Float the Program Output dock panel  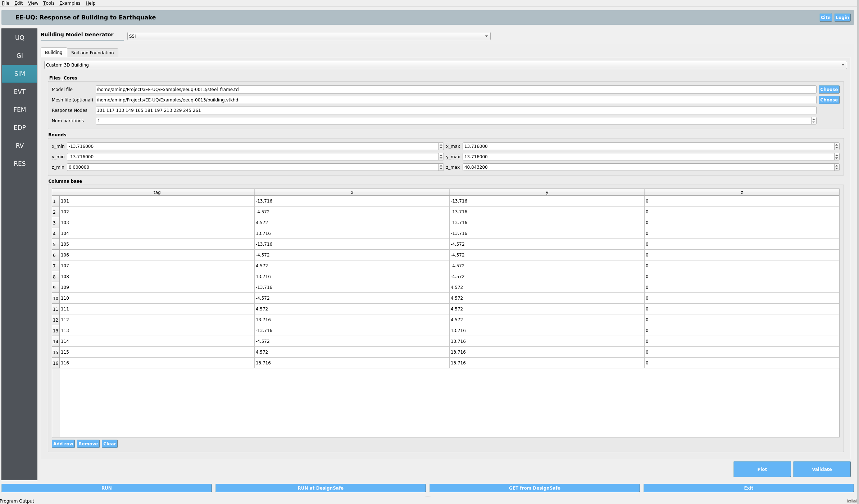(849, 501)
